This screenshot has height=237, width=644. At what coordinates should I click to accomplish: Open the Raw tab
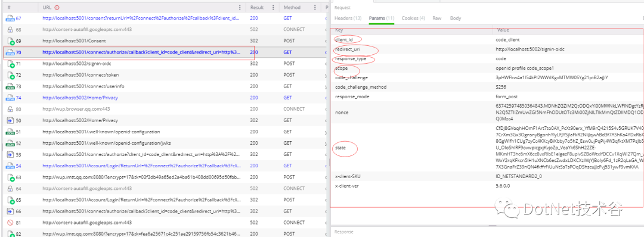pyautogui.click(x=437, y=18)
